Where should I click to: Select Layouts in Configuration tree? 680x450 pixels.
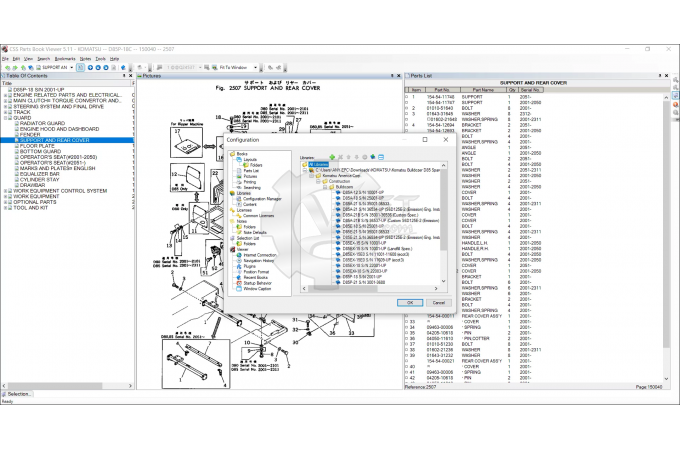click(x=250, y=160)
